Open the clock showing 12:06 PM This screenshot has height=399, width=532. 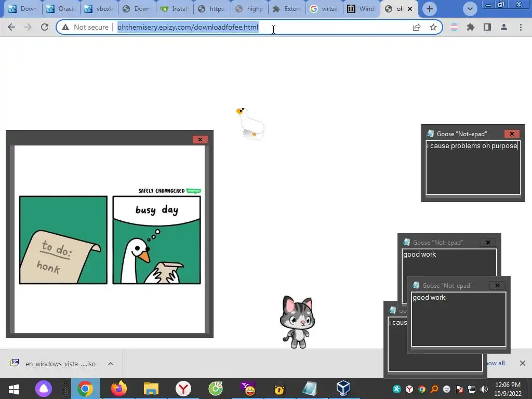[508, 389]
